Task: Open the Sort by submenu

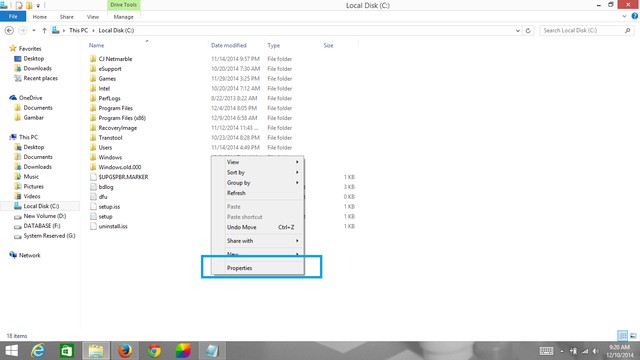Action: tap(258, 172)
